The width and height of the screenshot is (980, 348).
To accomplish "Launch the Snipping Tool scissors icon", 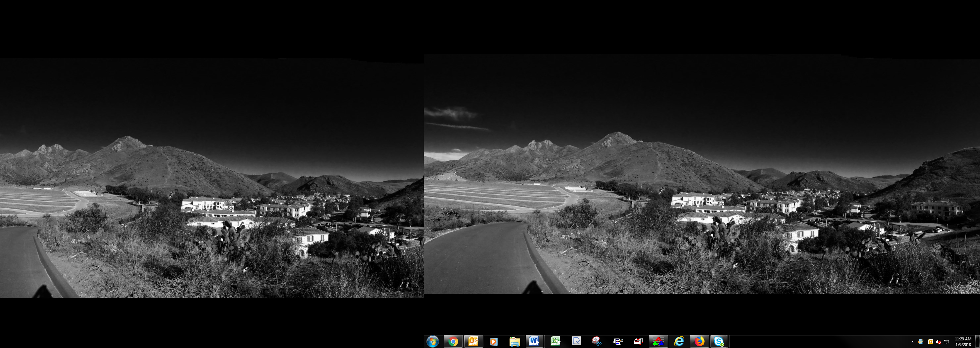I will [x=597, y=341].
